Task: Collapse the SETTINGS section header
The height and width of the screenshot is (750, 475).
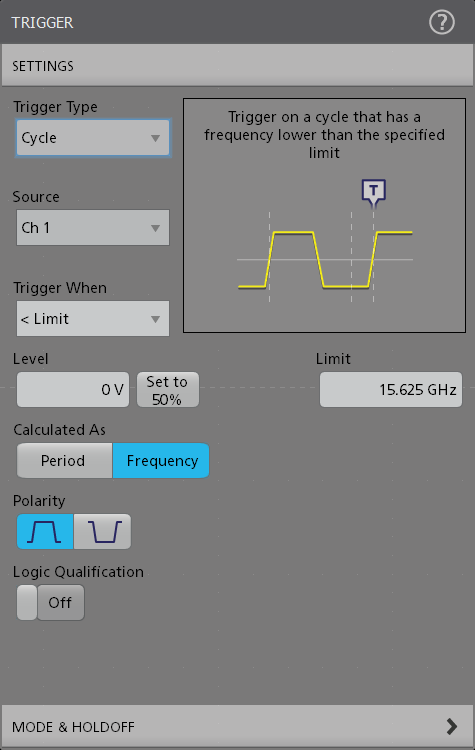Action: (237, 66)
